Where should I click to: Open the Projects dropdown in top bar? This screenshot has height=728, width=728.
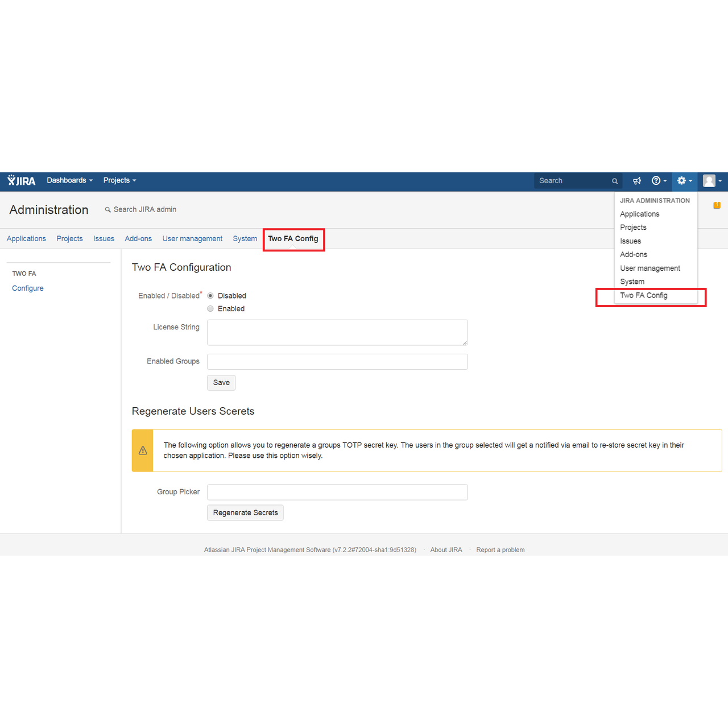(x=119, y=180)
